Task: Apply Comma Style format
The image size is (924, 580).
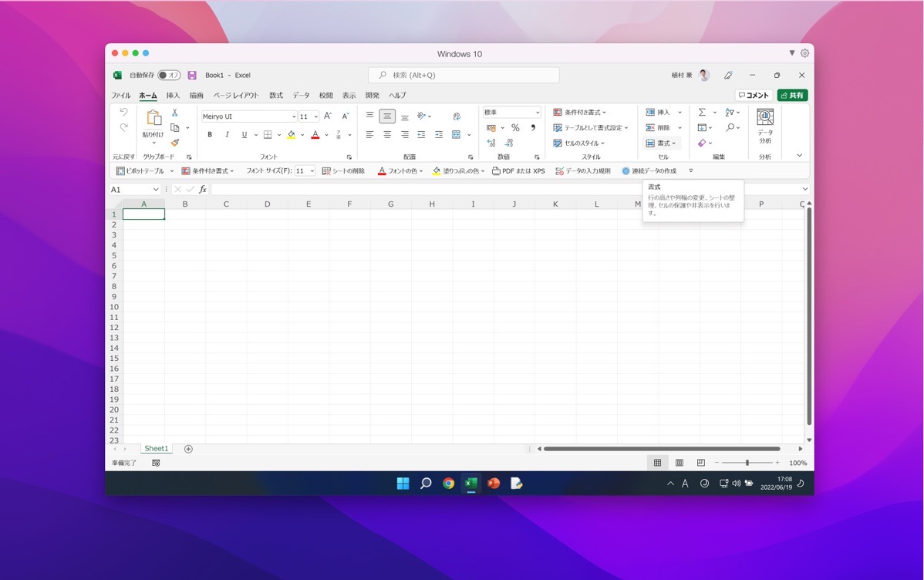Action: [533, 128]
